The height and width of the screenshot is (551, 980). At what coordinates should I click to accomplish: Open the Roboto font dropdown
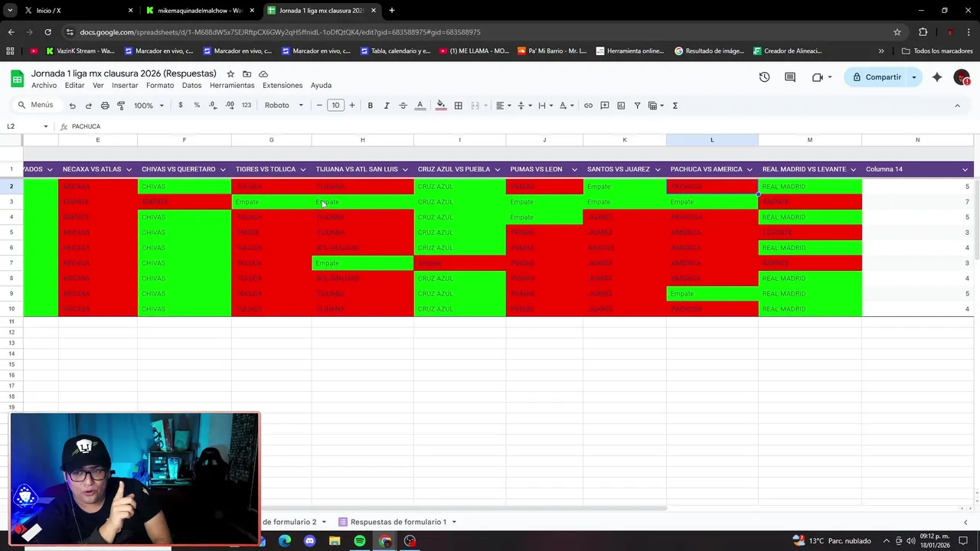(x=283, y=106)
